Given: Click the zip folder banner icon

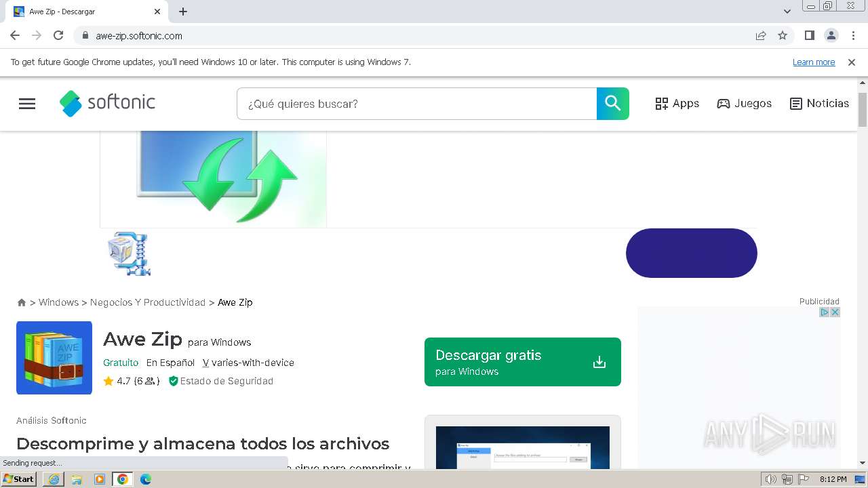Looking at the screenshot, I should tap(129, 253).
